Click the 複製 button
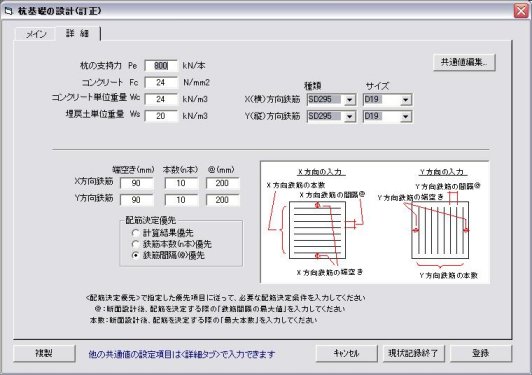 coord(44,353)
